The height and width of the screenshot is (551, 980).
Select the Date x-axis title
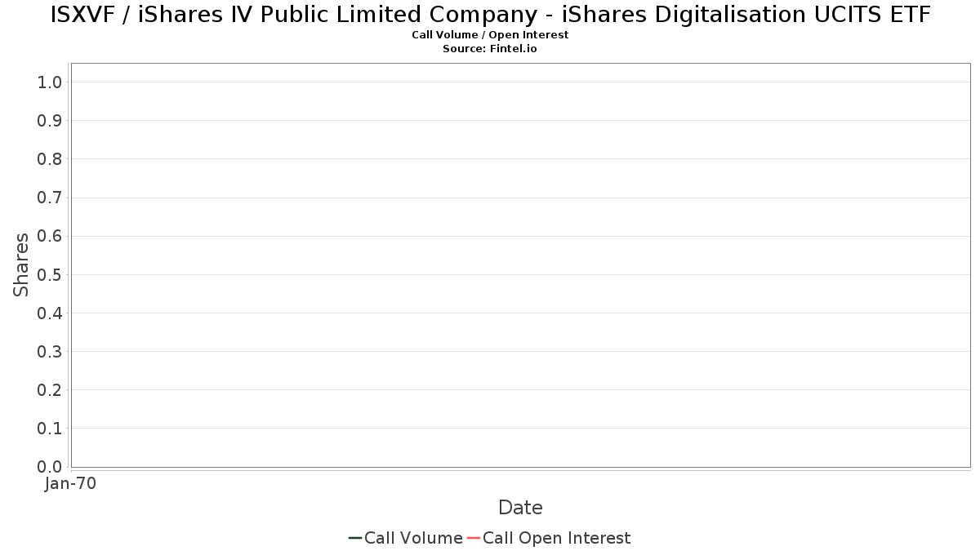point(520,508)
